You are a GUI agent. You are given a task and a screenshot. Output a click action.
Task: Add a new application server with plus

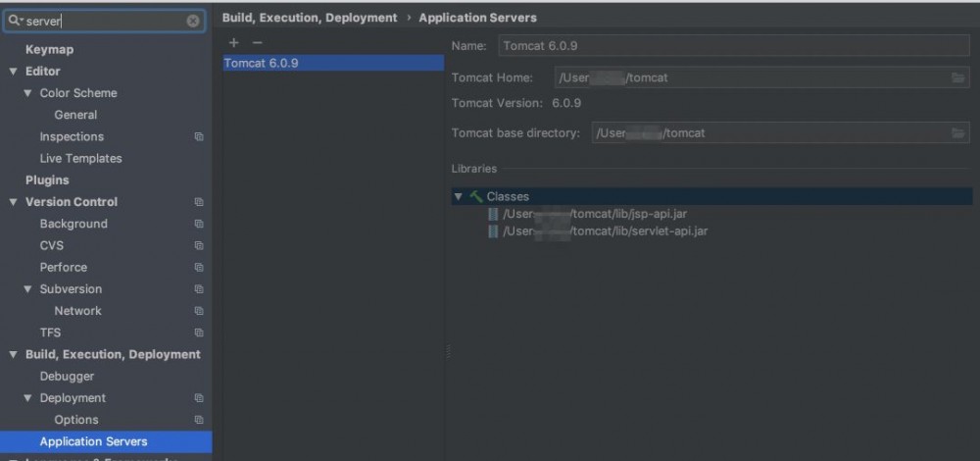pos(233,42)
